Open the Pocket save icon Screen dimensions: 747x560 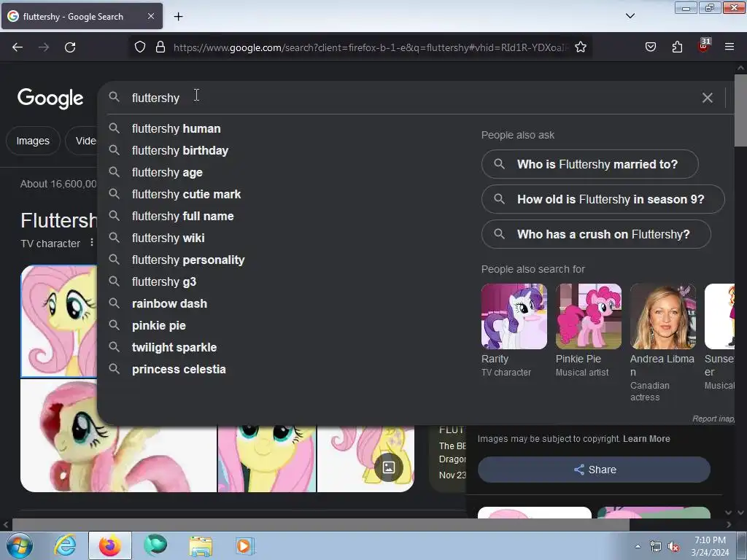point(650,47)
